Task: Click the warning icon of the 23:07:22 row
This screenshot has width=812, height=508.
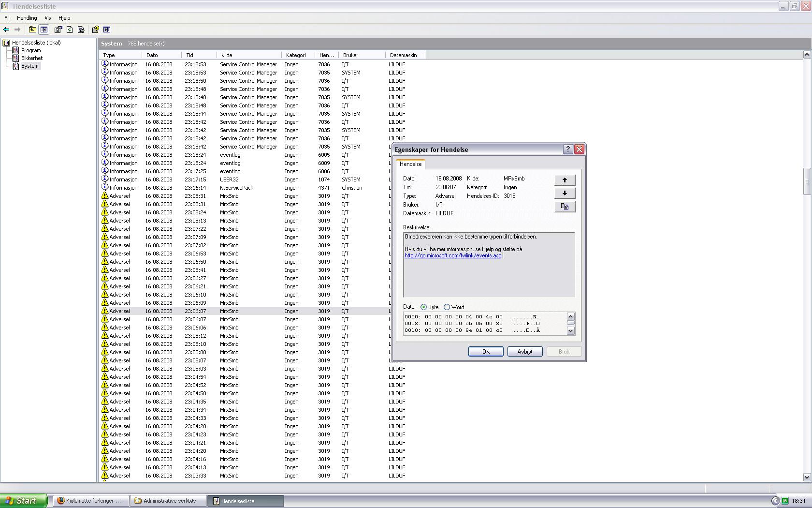Action: pyautogui.click(x=104, y=228)
